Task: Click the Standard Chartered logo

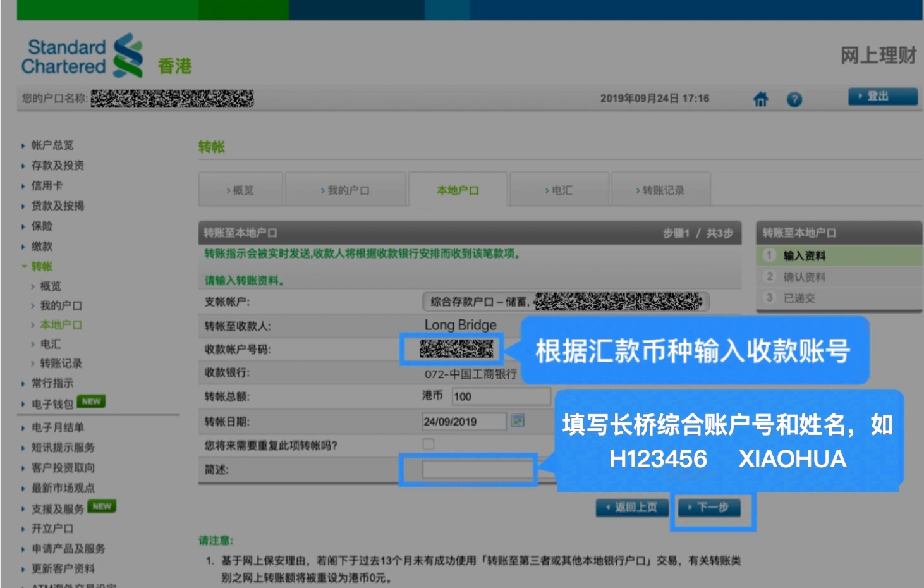Action: coord(82,56)
